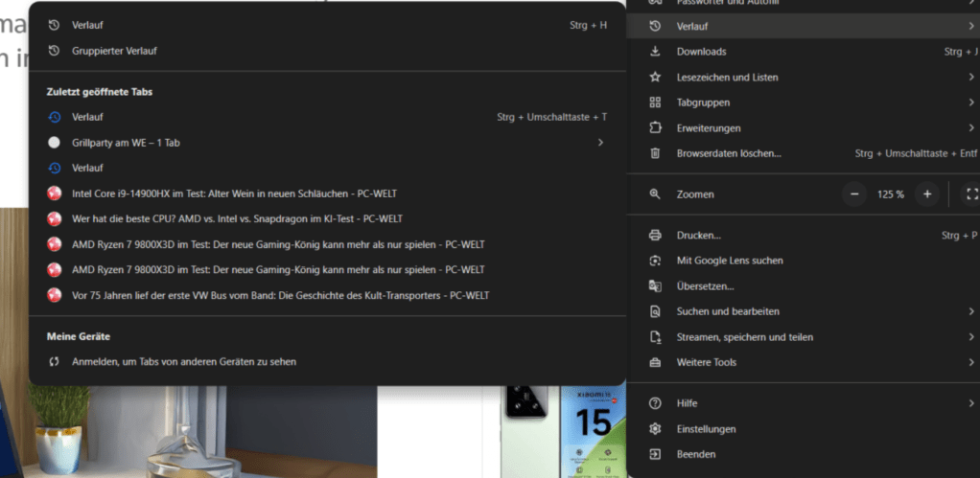Expand Streamen, speichern und teilen chevron
The height and width of the screenshot is (478, 980).
coord(971,337)
